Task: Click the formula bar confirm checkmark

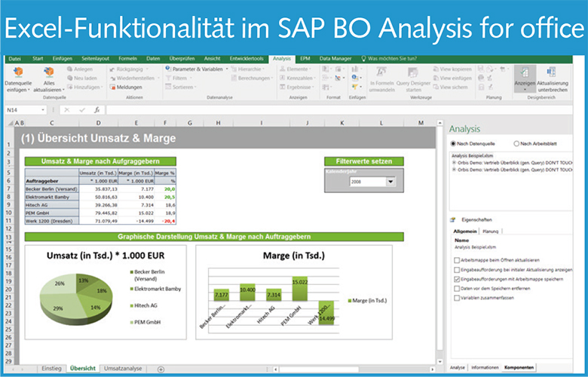Action: point(82,110)
